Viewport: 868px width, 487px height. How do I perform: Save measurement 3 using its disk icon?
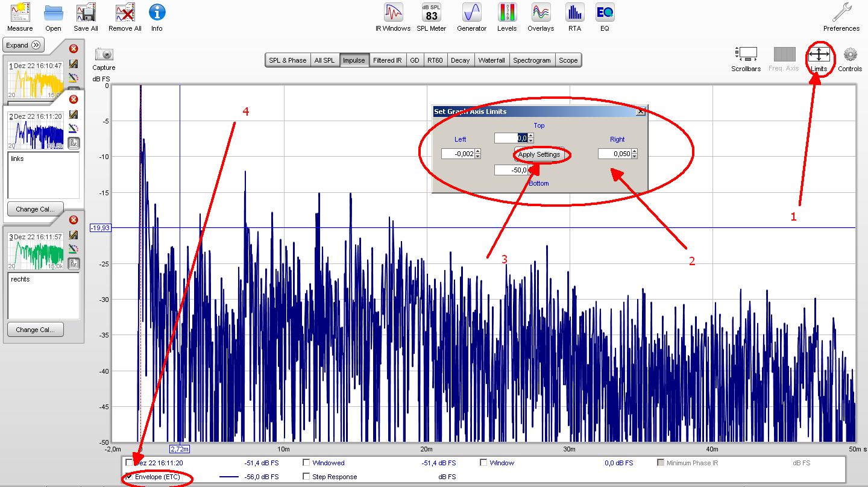tap(74, 234)
